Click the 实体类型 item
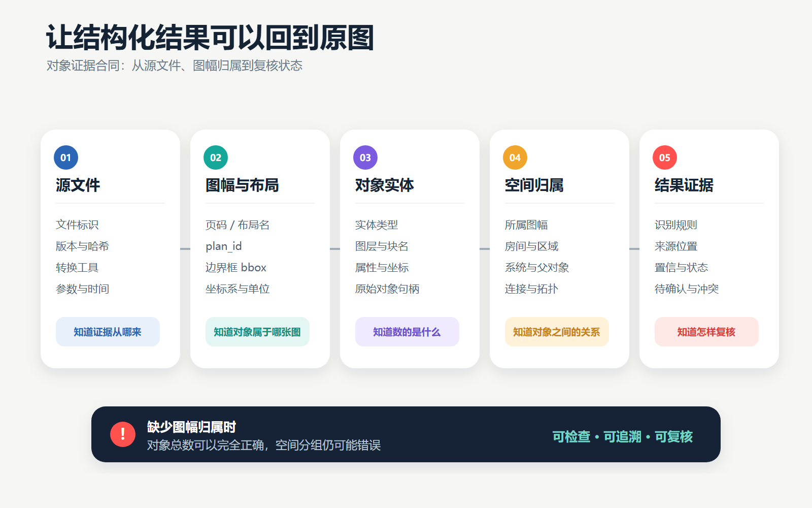812x508 pixels. [x=377, y=225]
